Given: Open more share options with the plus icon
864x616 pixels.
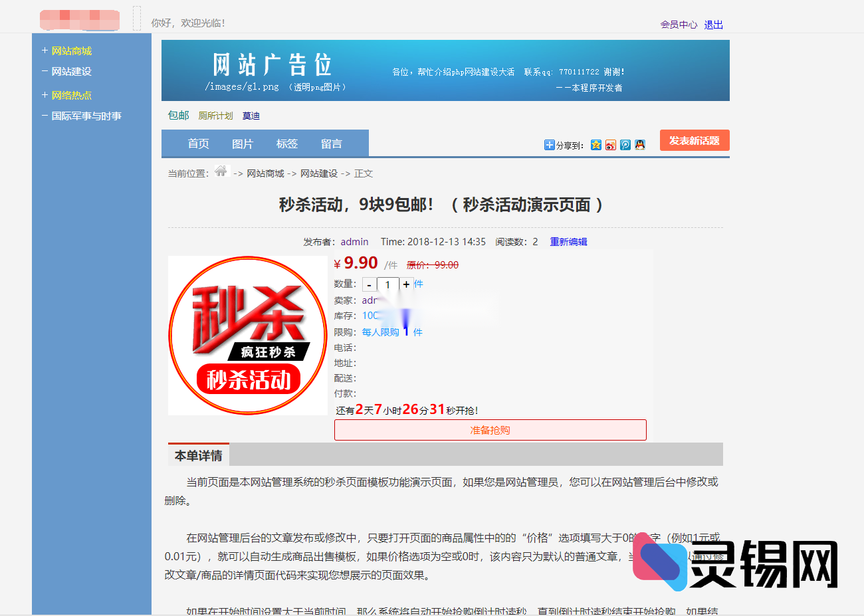Looking at the screenshot, I should click(549, 144).
